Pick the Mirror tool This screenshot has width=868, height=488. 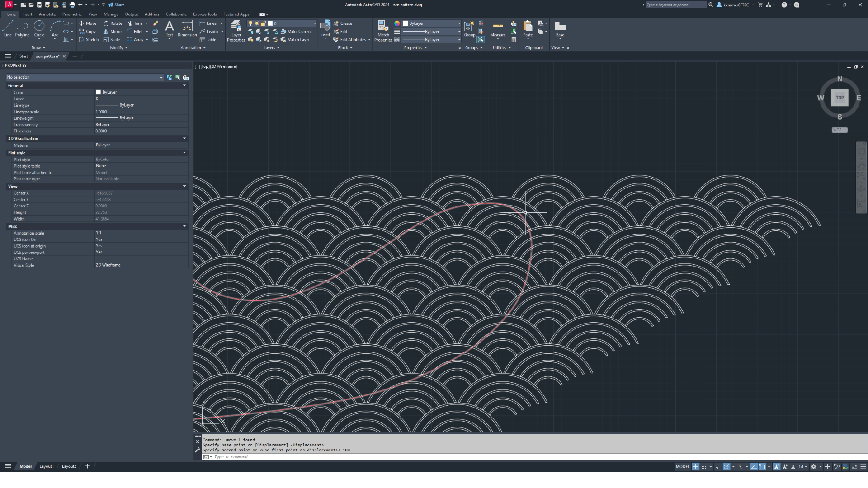pyautogui.click(x=113, y=31)
